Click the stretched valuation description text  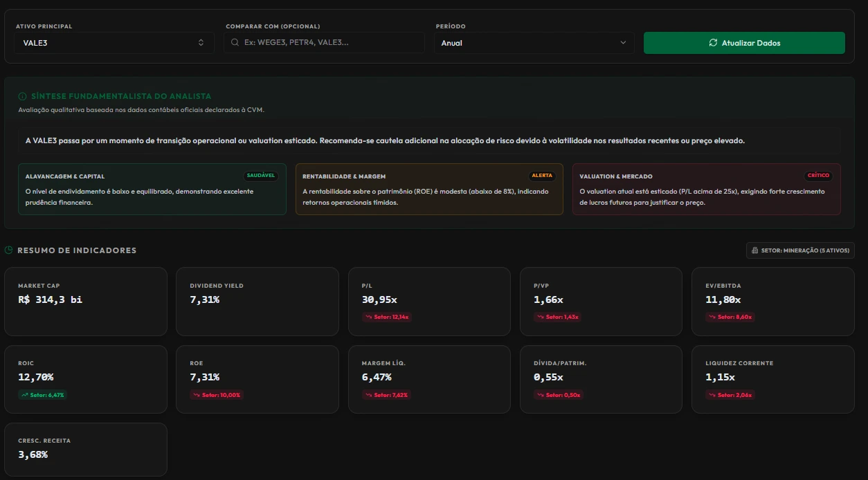pyautogui.click(x=702, y=197)
